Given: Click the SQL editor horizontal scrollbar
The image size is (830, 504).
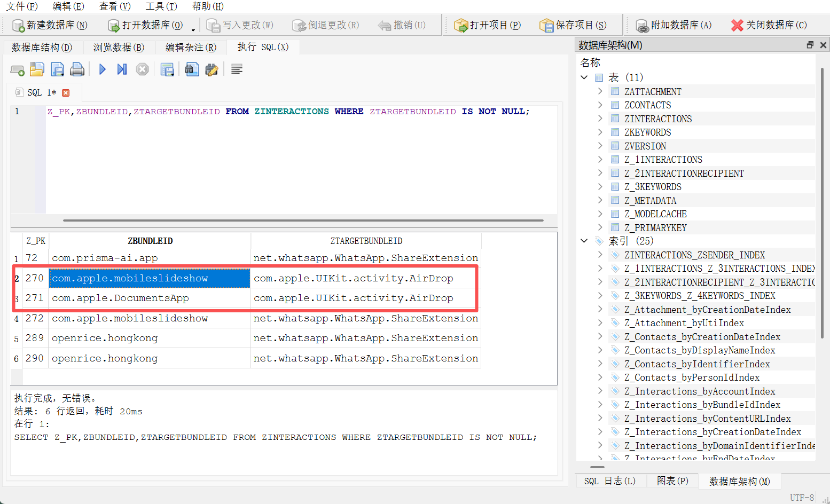Looking at the screenshot, I should coord(303,220).
